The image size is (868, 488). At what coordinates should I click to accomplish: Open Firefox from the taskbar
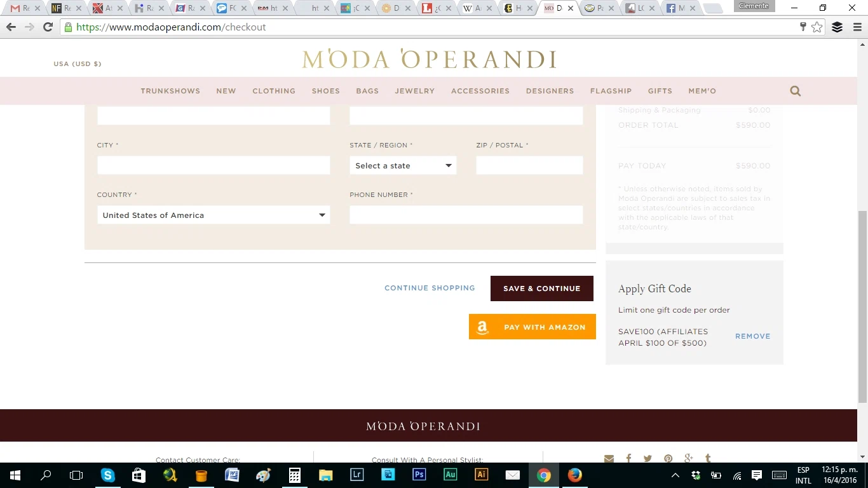[574, 475]
